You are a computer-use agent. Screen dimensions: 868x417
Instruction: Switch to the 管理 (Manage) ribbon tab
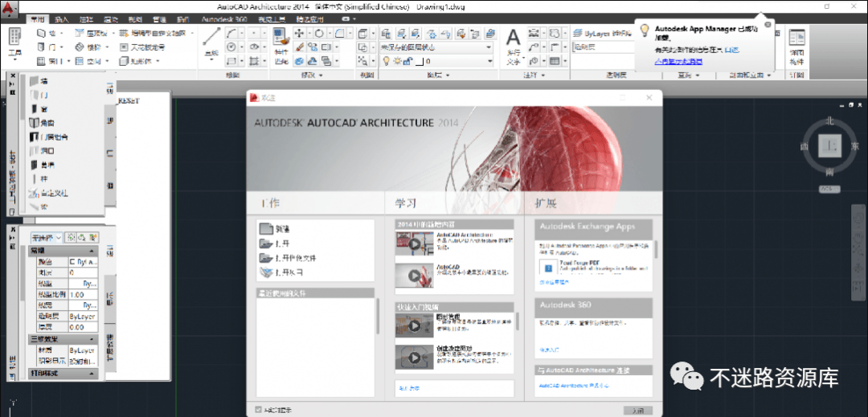[159, 18]
